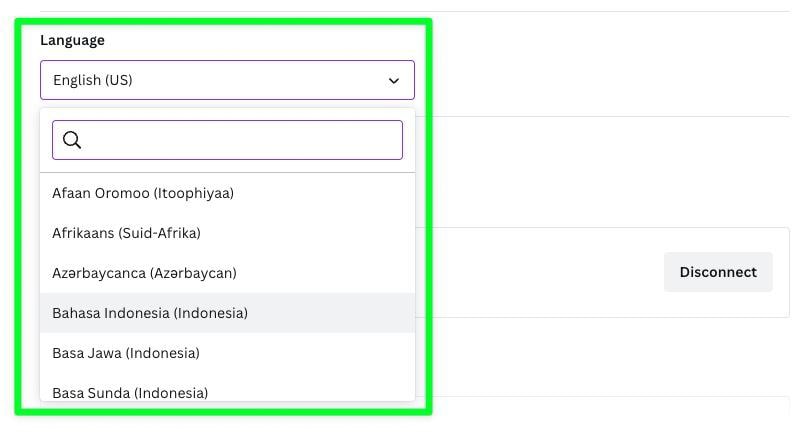The image size is (812, 435).
Task: Select the highlighted Bahasa Indonesia (Indonesia) option
Action: [227, 313]
